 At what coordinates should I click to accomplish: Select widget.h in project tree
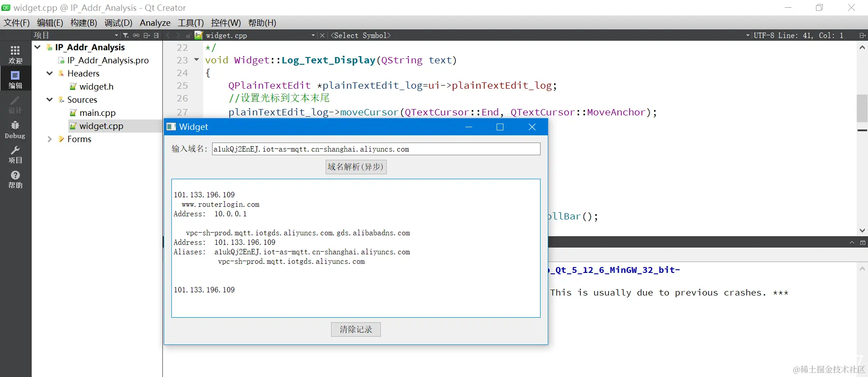(96, 86)
